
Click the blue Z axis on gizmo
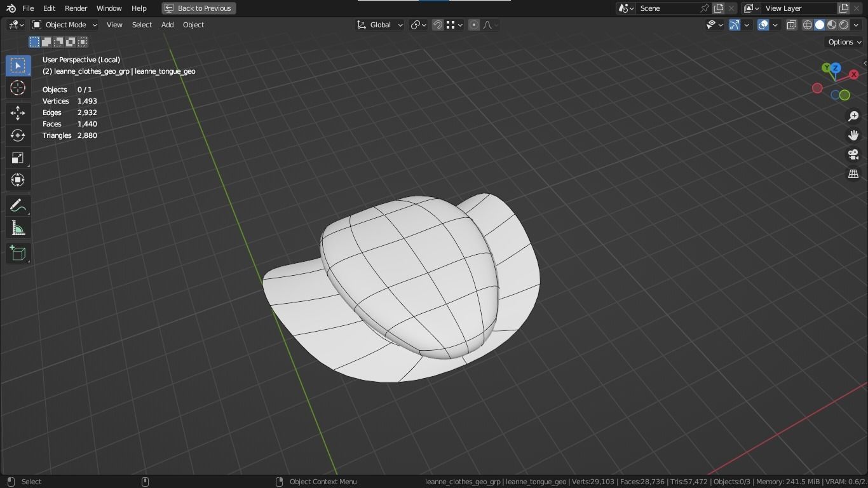click(835, 67)
